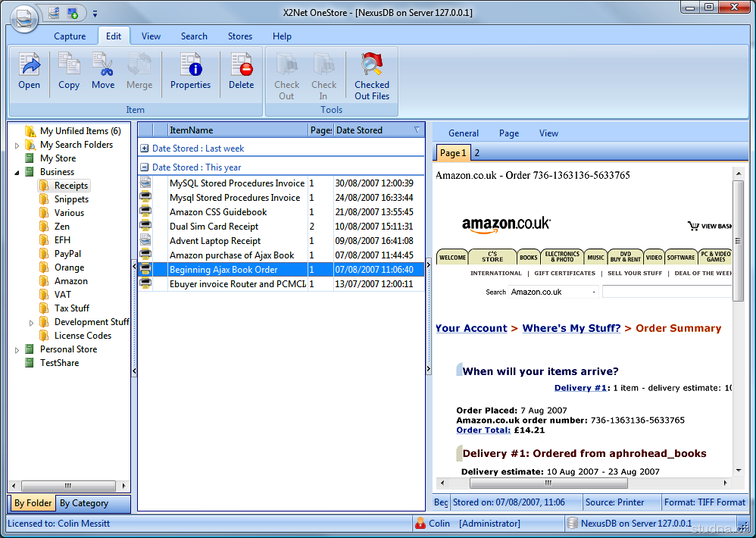The height and width of the screenshot is (538, 756).
Task: Switch to page 2 tab in preview
Action: 477,153
